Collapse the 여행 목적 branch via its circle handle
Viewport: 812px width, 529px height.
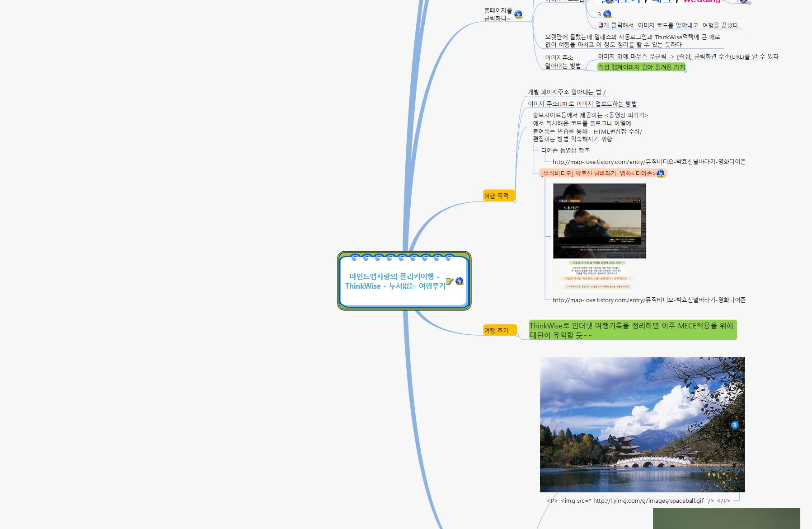(x=515, y=201)
